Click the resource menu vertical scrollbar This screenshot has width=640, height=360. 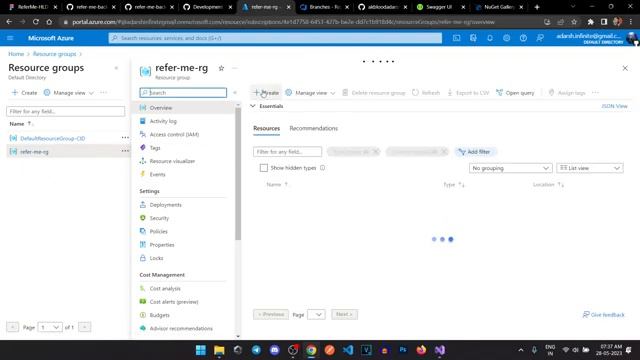[x=238, y=174]
